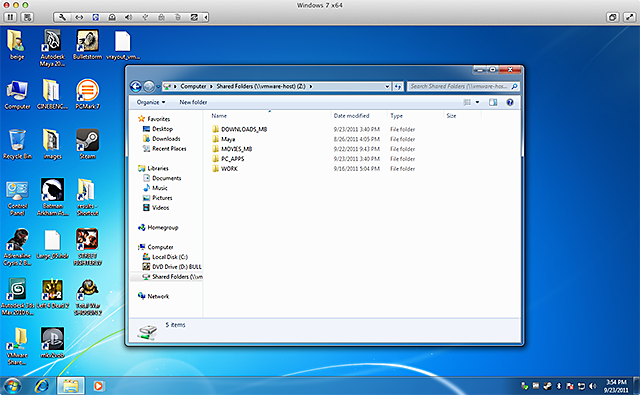Pause the virtual machine
The image size is (640, 395).
(11, 17)
